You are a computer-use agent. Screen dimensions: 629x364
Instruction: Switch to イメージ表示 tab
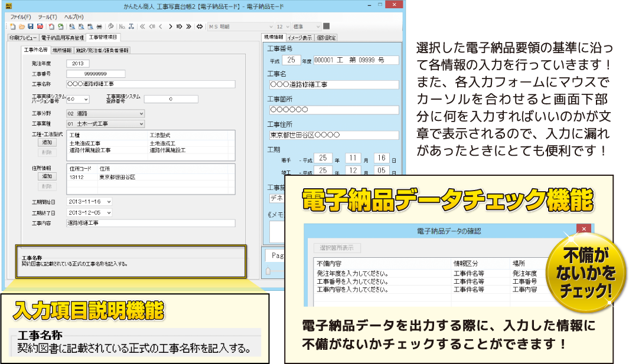[299, 38]
